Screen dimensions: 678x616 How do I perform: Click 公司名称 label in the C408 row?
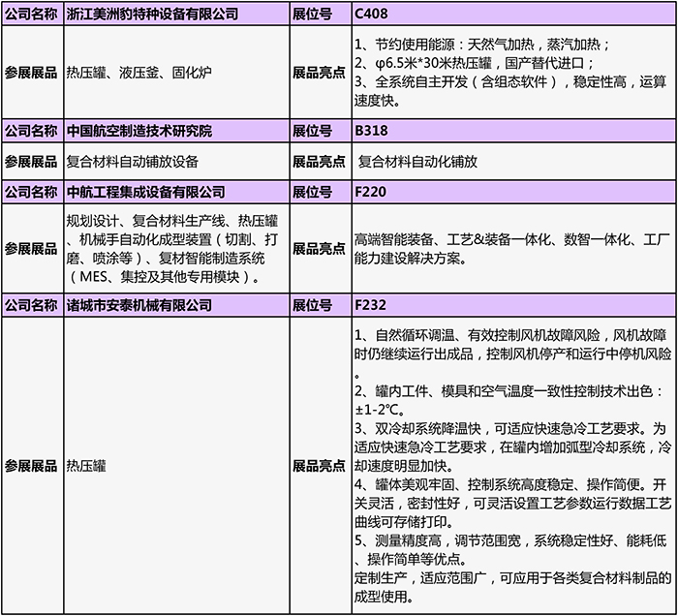31,14
